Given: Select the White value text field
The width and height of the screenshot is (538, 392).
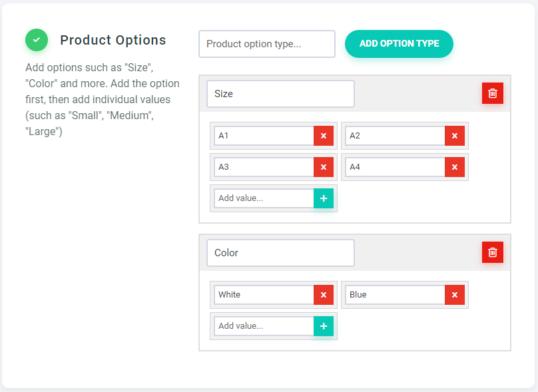Looking at the screenshot, I should (x=264, y=295).
